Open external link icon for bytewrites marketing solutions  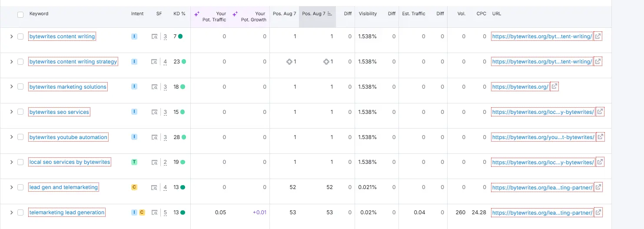tap(554, 87)
